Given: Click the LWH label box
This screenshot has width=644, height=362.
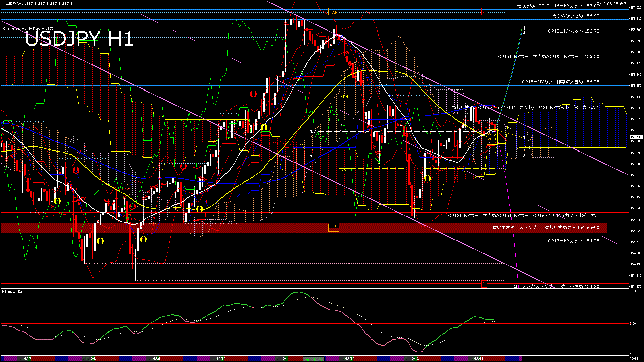Looking at the screenshot, I should 333,13.
